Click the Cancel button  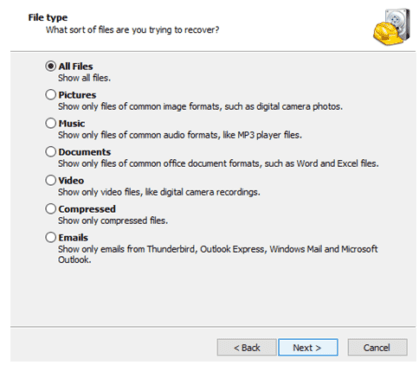click(377, 348)
